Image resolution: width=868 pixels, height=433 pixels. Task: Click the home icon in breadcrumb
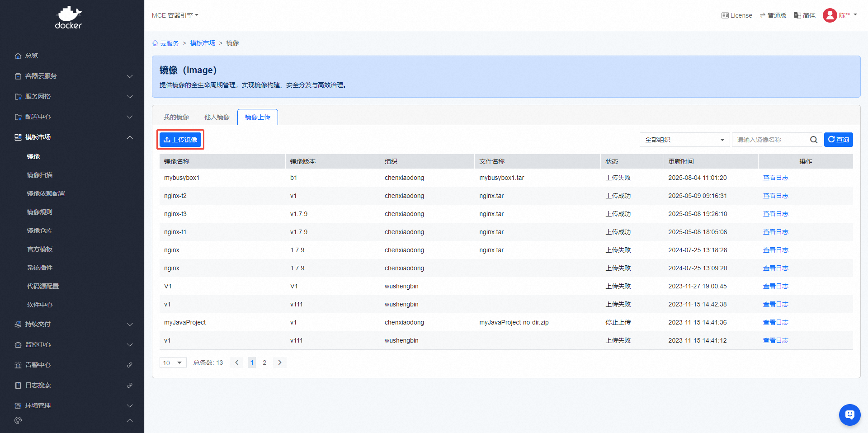click(x=155, y=43)
